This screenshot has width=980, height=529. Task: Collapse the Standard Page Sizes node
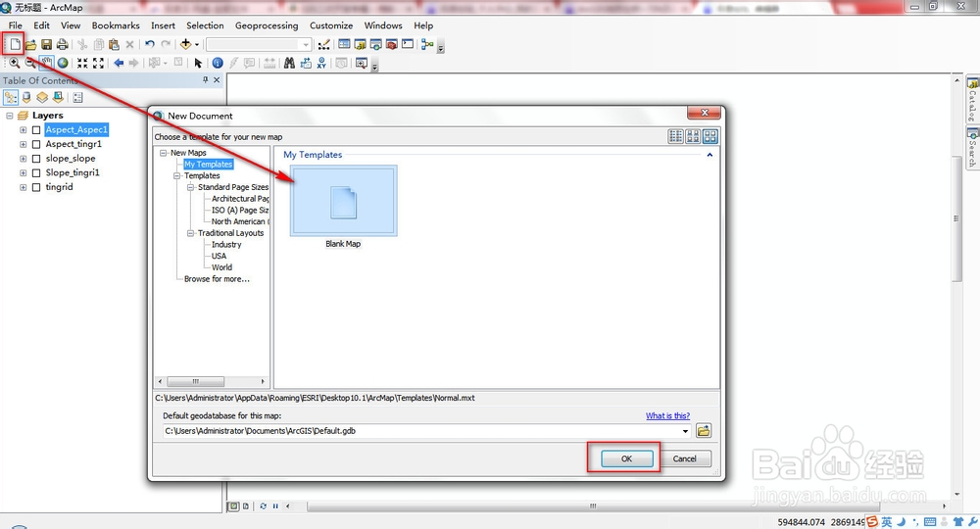[x=191, y=187]
